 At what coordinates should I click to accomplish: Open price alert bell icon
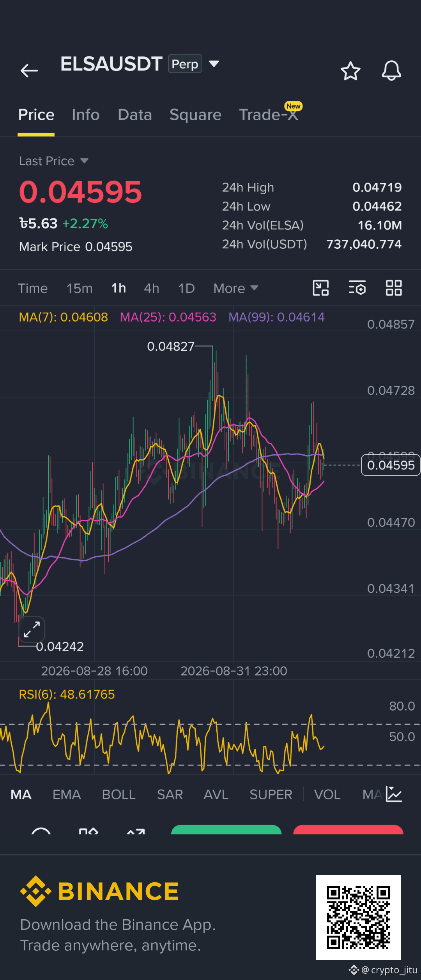point(391,70)
